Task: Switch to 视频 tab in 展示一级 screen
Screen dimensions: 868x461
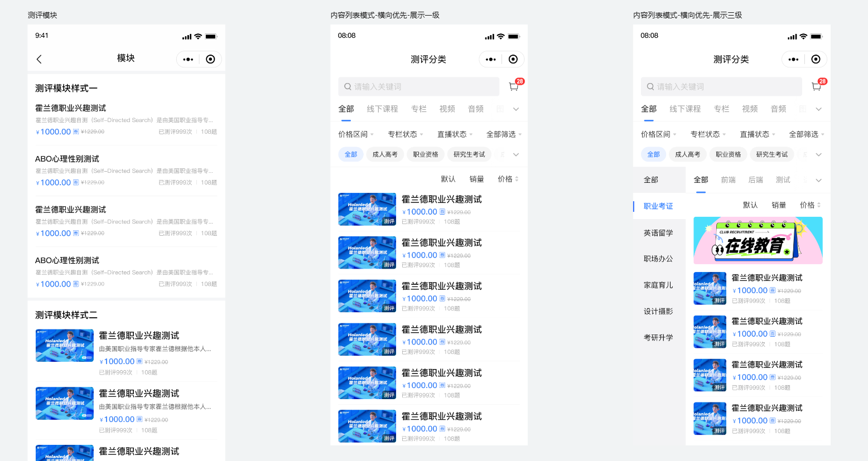Action: pyautogui.click(x=447, y=109)
